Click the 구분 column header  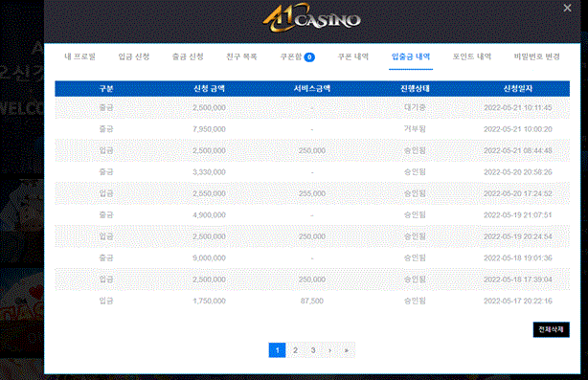(x=106, y=89)
